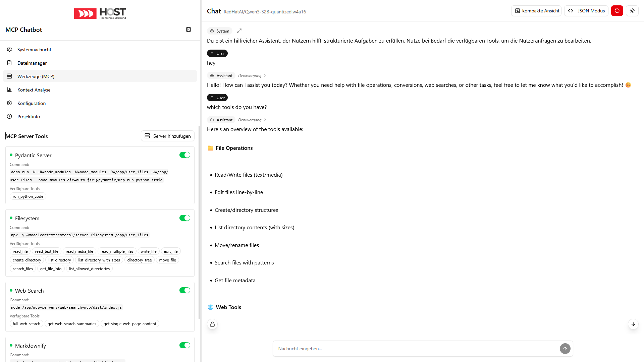The image size is (644, 362).
Task: Click the Server hinzufügen button
Action: 167,136
